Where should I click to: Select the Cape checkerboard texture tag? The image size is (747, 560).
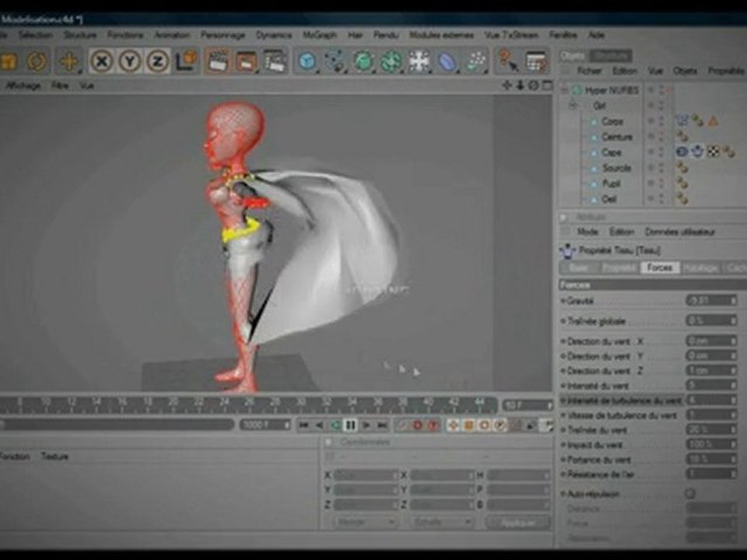(x=714, y=152)
